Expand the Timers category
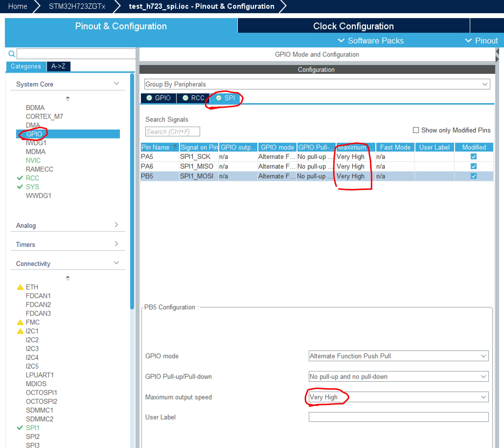The image size is (504, 448). [x=116, y=244]
